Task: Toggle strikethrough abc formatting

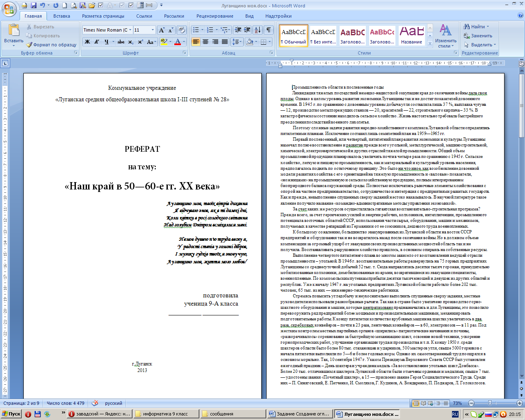Action: [x=121, y=42]
